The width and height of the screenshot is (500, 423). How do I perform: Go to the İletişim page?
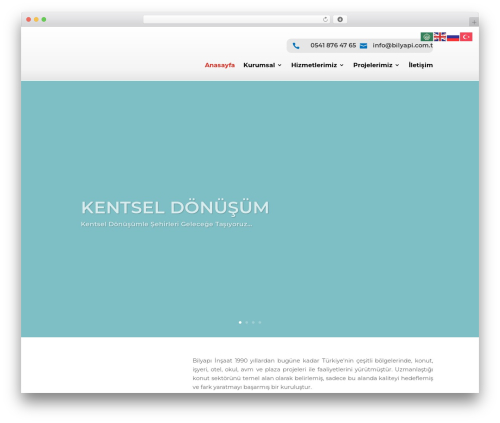pyautogui.click(x=421, y=65)
